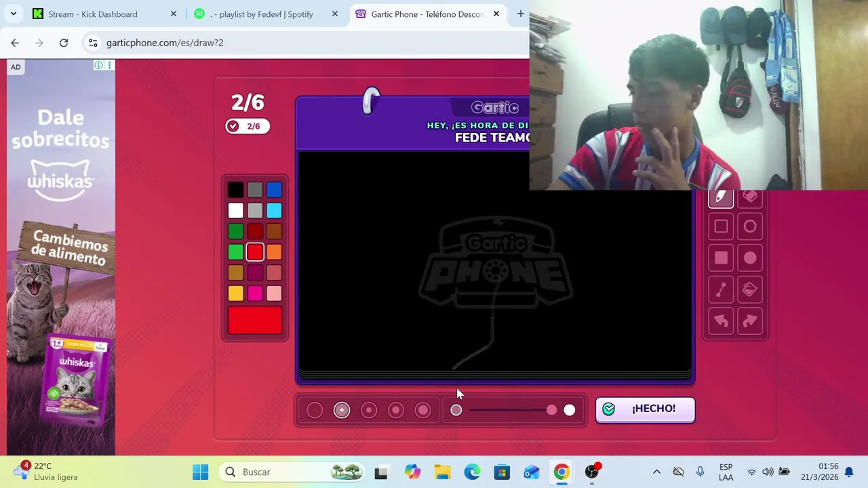Click on the black drawing canvas
The image size is (868, 488).
point(495,261)
